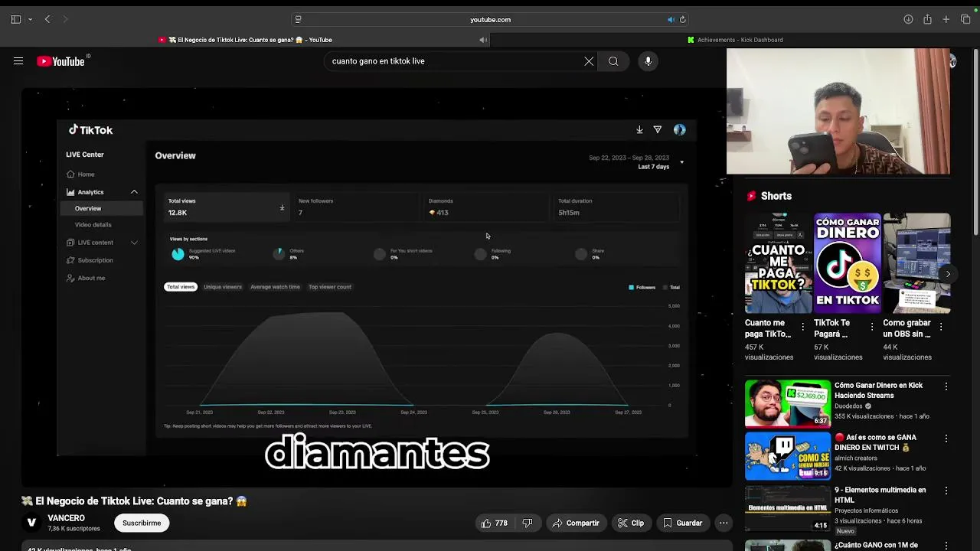Run search with the magnifier button
This screenshot has width=980, height=551.
(x=613, y=61)
